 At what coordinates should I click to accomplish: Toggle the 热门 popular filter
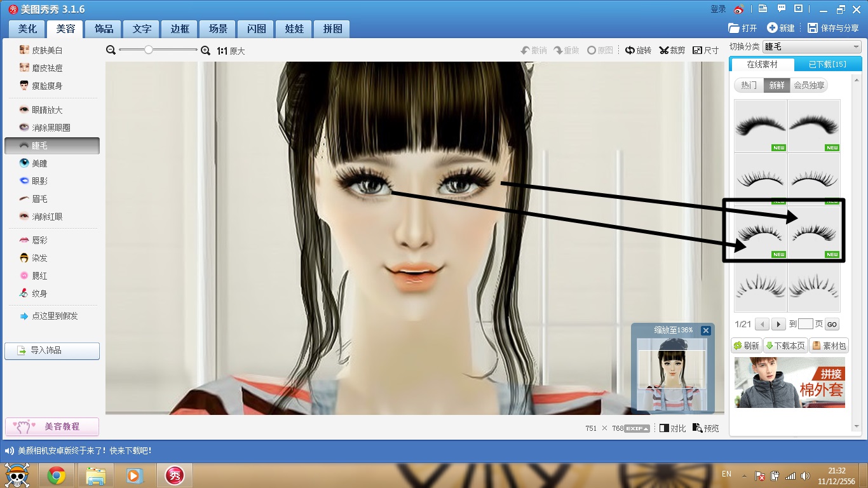[749, 85]
